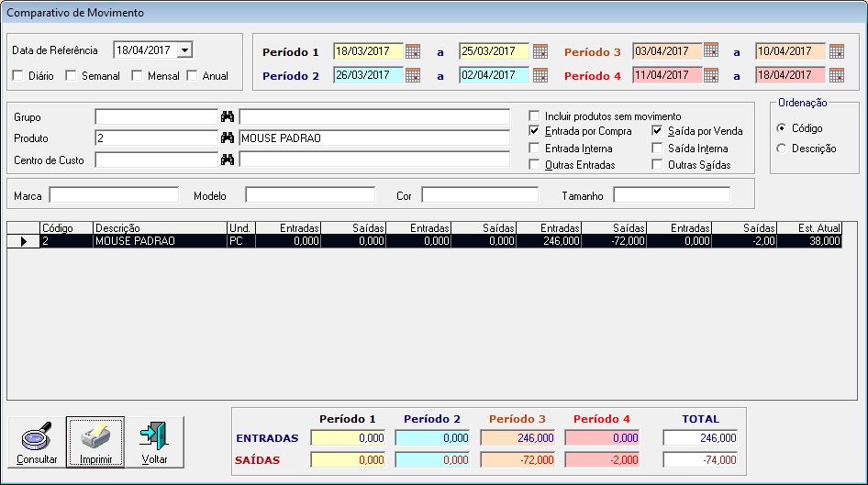Screen dimensions: 868x485
Task: Click binoculars search icon next to Grupo
Action: [x=228, y=117]
